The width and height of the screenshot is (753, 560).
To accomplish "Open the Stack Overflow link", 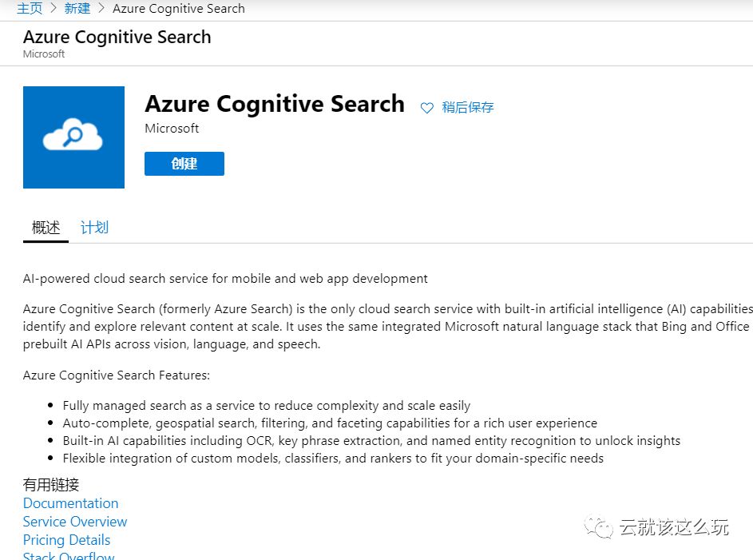I will click(69, 556).
